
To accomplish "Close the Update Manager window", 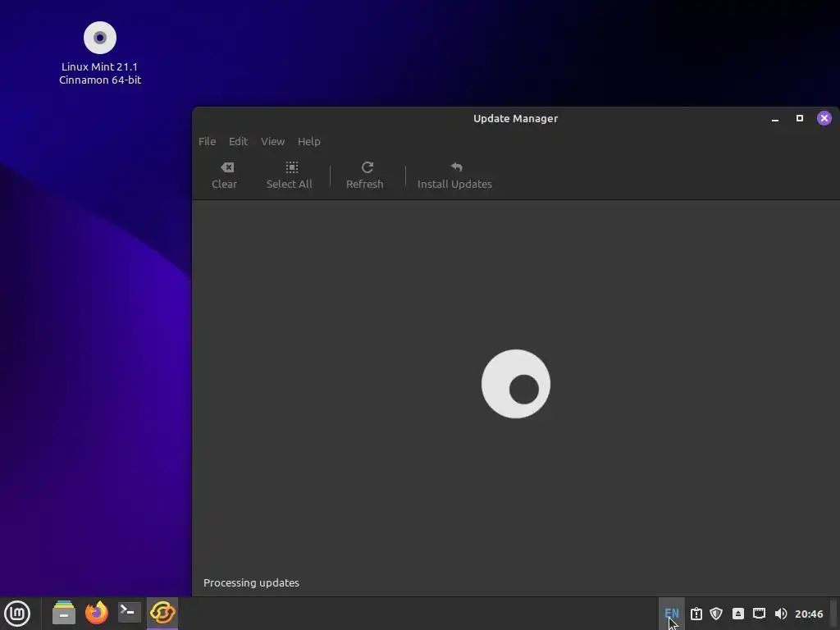I will pos(824,118).
